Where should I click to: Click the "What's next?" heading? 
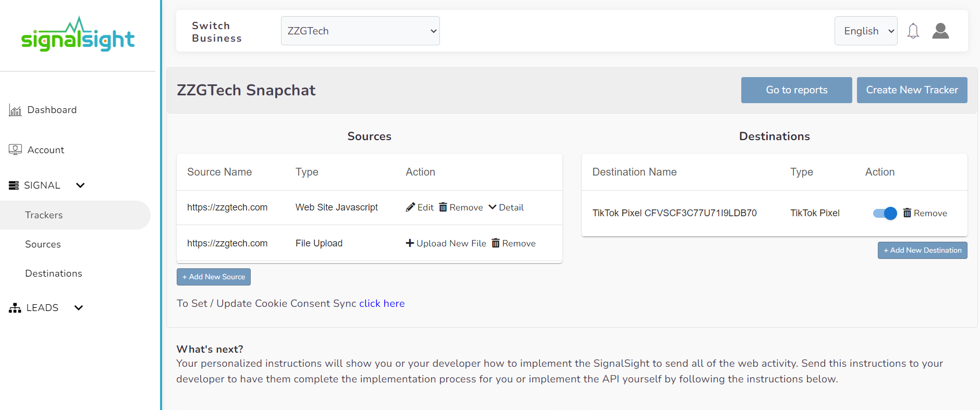click(x=210, y=349)
